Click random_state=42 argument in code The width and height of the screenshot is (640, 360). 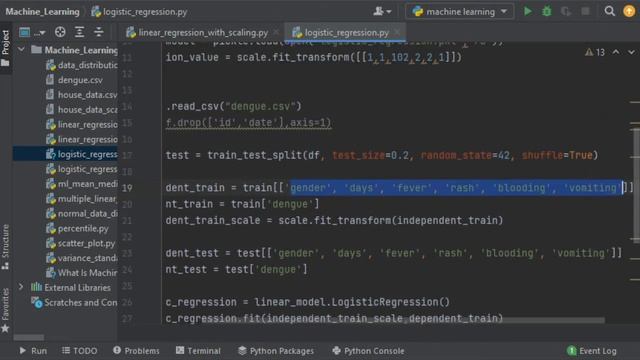click(x=465, y=155)
